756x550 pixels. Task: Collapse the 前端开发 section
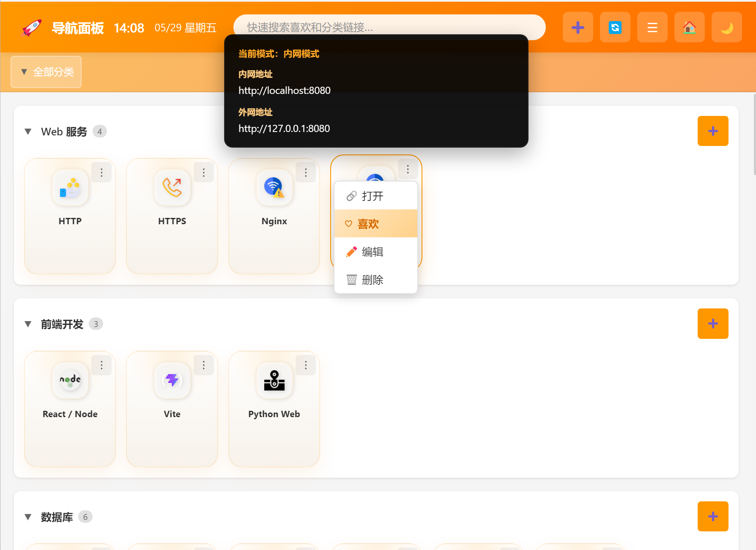click(x=28, y=324)
